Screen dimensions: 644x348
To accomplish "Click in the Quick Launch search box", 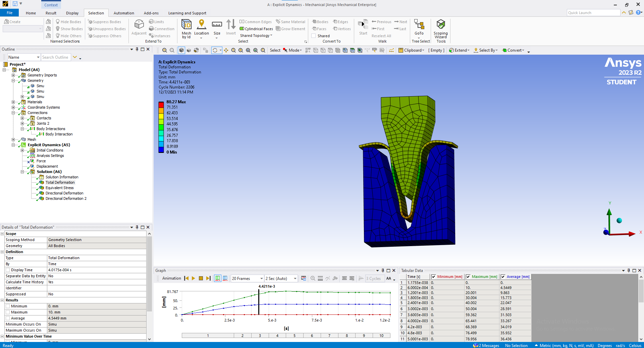I will coord(593,13).
